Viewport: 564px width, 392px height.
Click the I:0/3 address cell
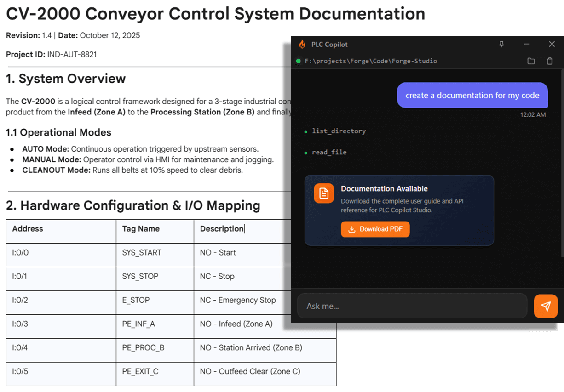coord(61,327)
